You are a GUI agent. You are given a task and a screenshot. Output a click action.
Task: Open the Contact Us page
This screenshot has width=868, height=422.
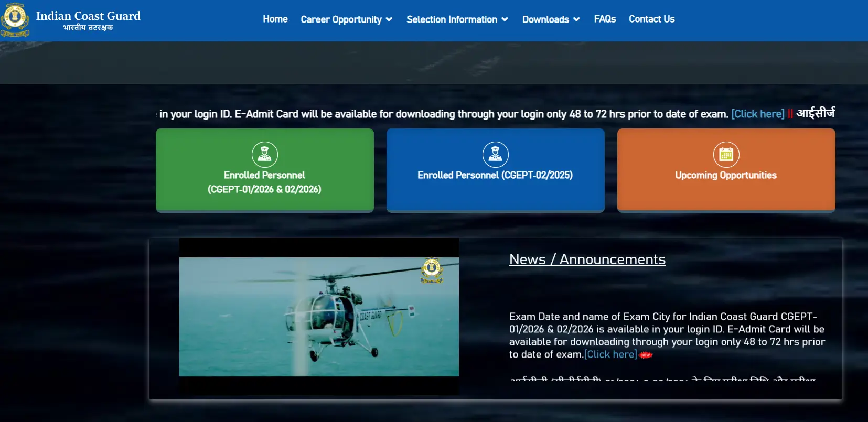point(651,19)
